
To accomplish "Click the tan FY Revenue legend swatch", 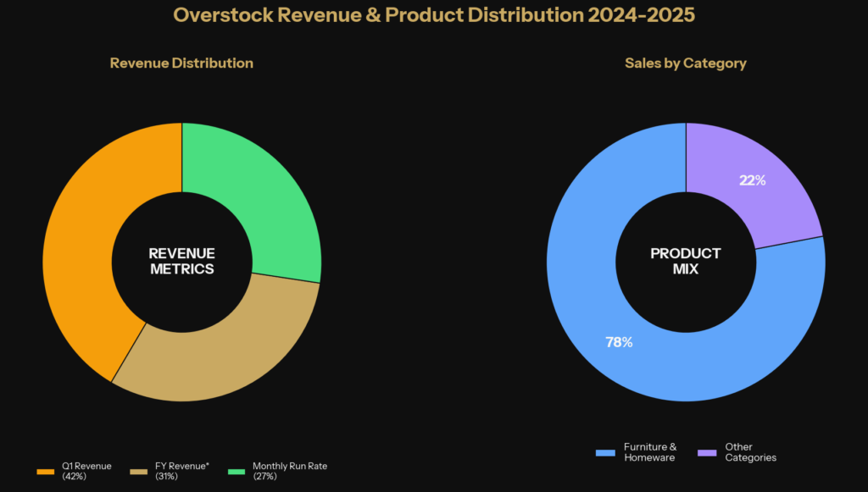I will click(139, 472).
